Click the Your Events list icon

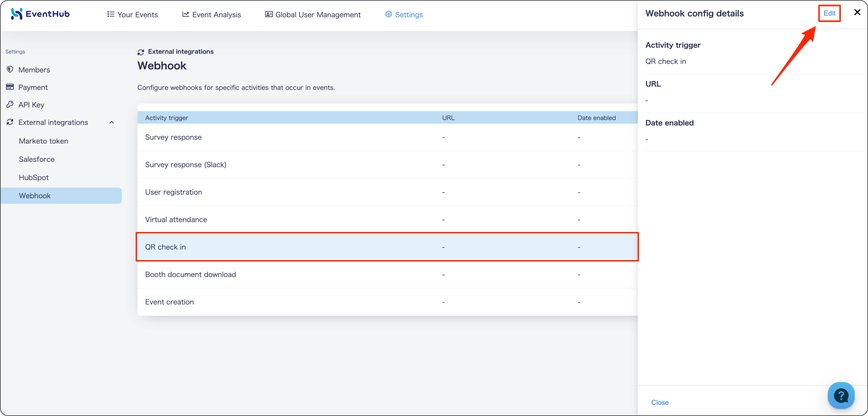click(111, 14)
